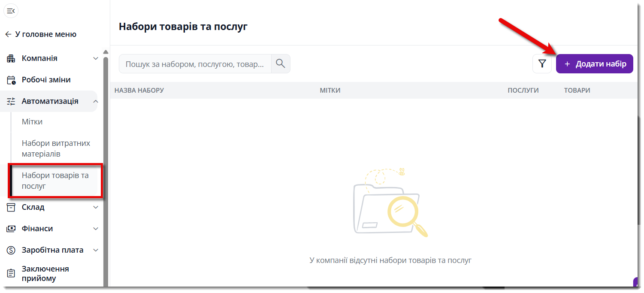Expand the Склад section chevron

tap(96, 207)
